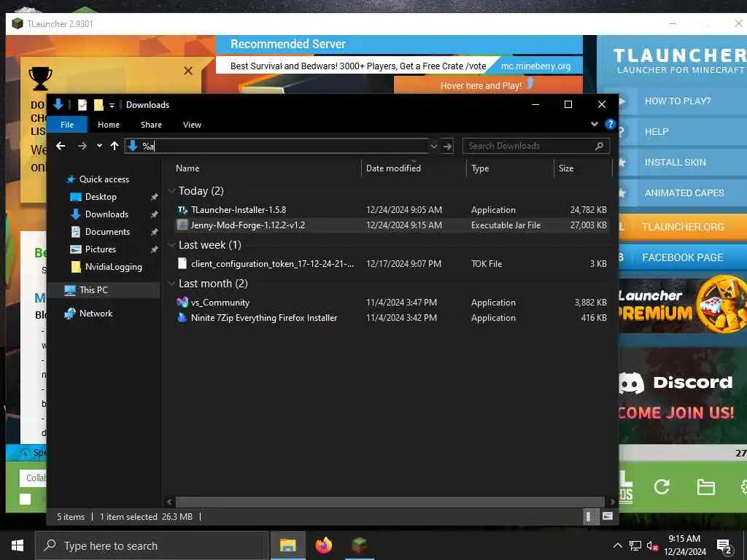Go back with Explorer's back arrow
This screenshot has height=560, width=747.
(61, 146)
